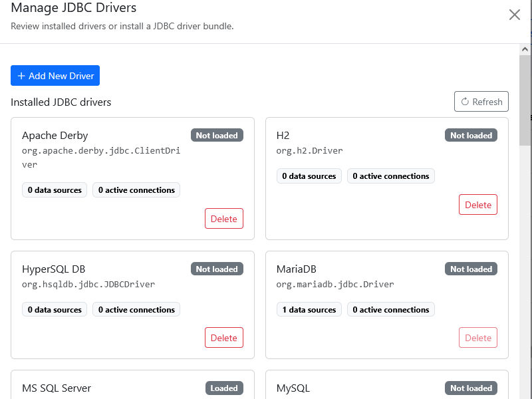
Task: Click HyperSQL DB's 0 data sources chip
Action: (x=55, y=309)
